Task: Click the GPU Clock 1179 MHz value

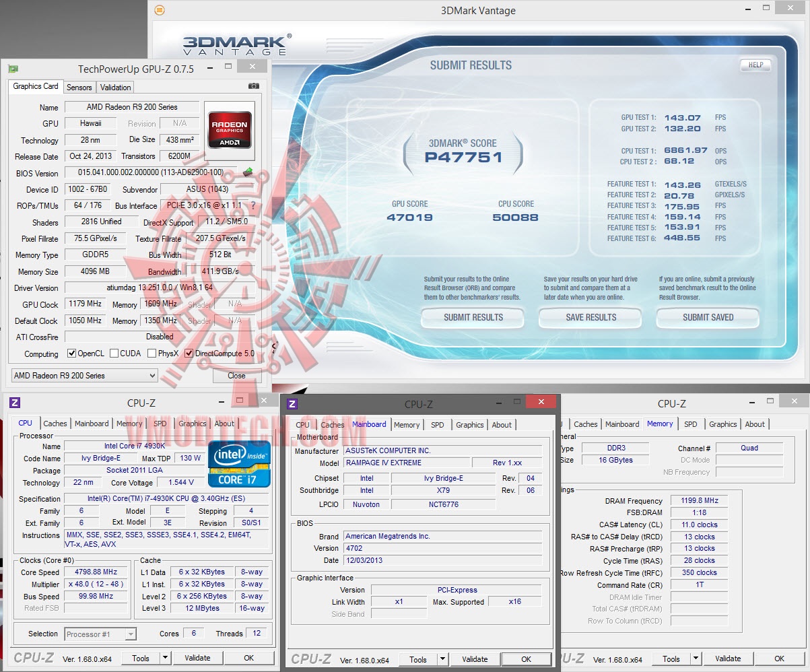Action: click(85, 304)
